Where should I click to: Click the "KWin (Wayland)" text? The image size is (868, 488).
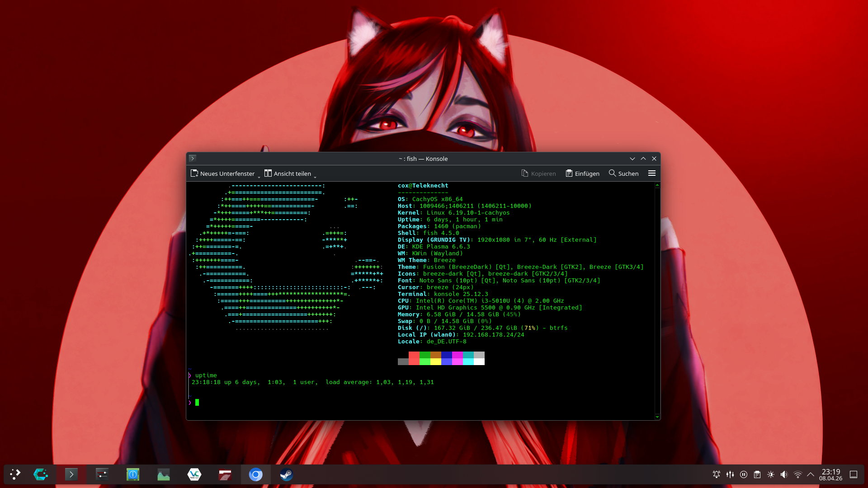438,253
